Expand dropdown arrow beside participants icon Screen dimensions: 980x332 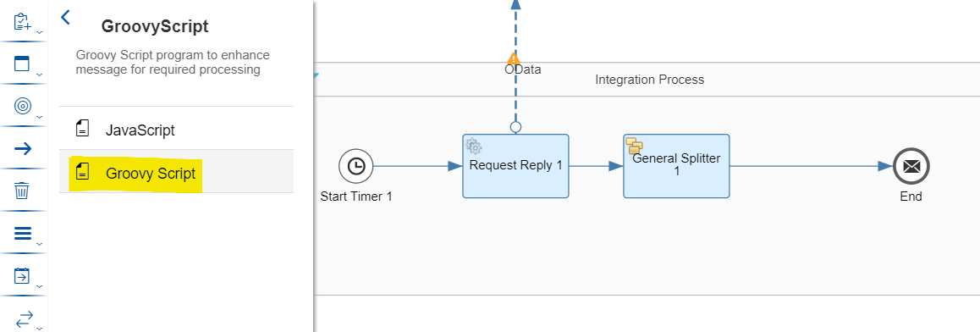click(x=40, y=31)
